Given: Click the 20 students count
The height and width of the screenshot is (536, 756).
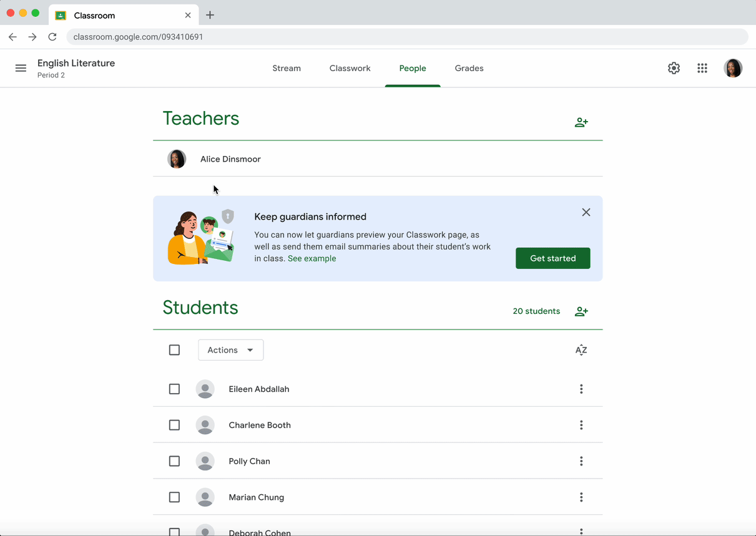Looking at the screenshot, I should click(x=536, y=311).
